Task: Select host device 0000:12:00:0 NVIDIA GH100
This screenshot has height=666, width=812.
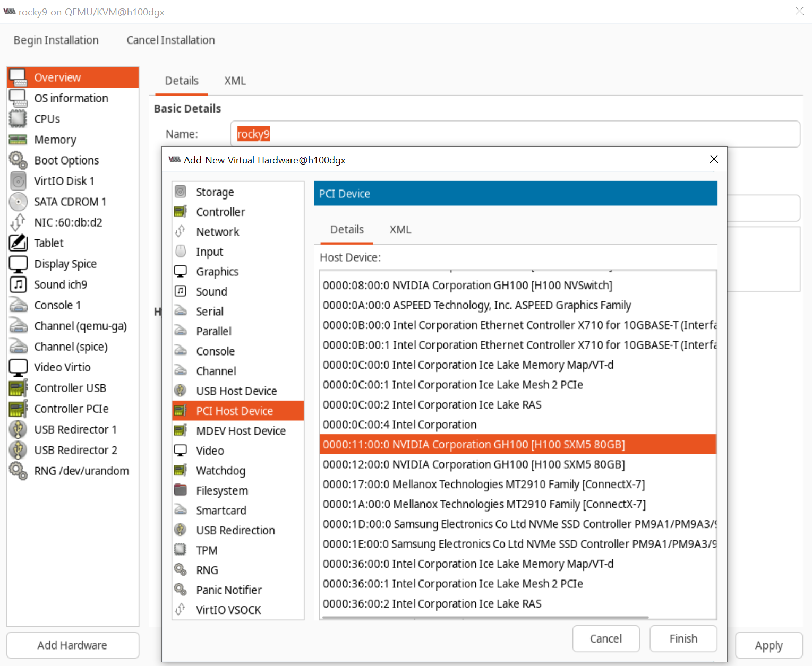Action: click(518, 464)
